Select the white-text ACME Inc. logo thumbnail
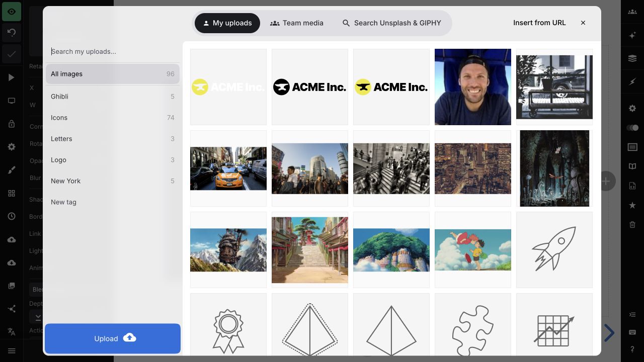The width and height of the screenshot is (644, 362). pyautogui.click(x=228, y=87)
